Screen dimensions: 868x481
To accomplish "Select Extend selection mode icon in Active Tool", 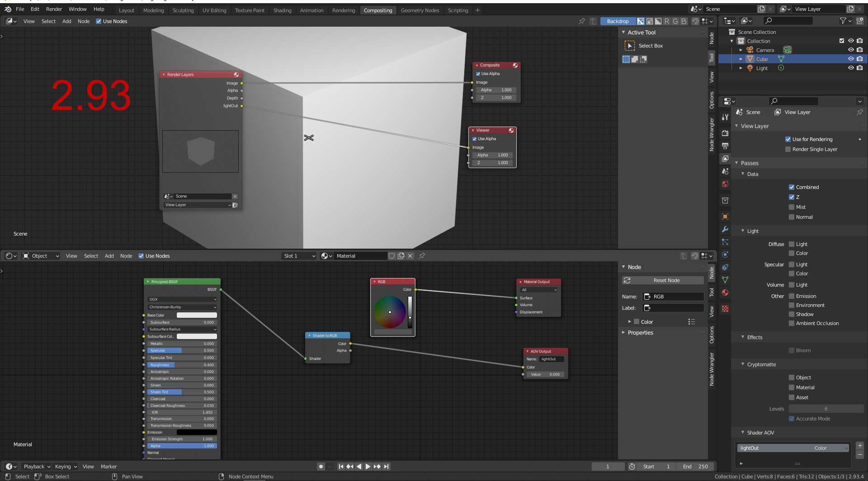I will point(635,59).
